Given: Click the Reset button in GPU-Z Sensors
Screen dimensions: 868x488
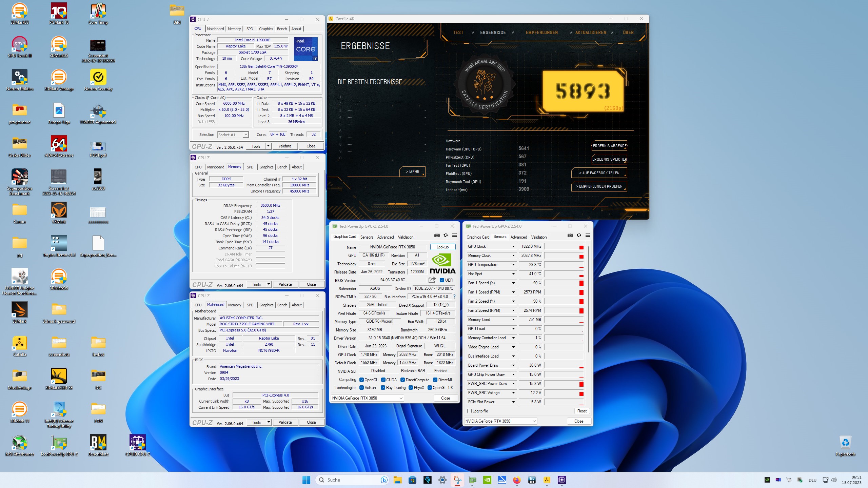Looking at the screenshot, I should pyautogui.click(x=582, y=411).
